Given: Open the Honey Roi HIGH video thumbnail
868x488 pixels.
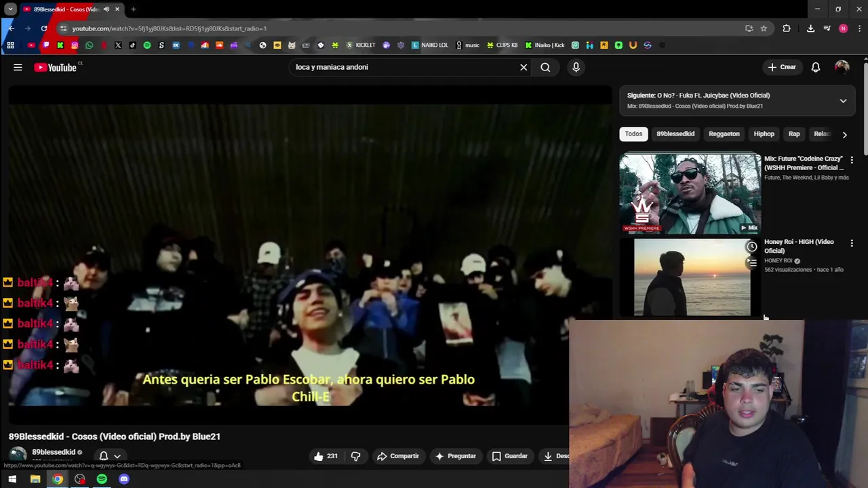Looking at the screenshot, I should (690, 277).
